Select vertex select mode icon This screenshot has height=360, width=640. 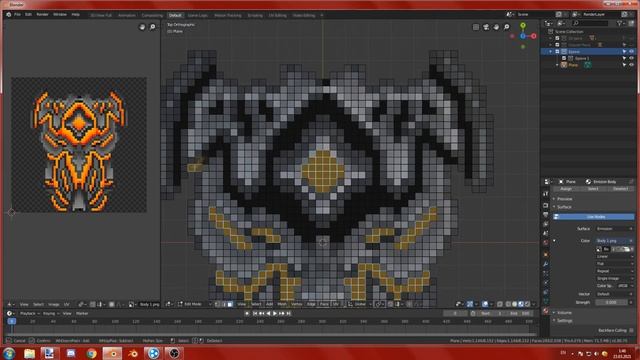tap(218, 304)
